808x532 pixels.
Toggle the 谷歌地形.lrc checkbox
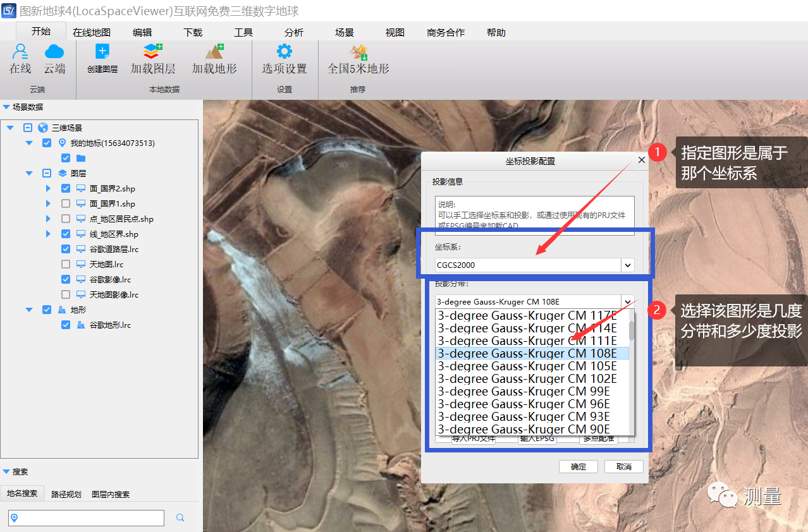(66, 325)
